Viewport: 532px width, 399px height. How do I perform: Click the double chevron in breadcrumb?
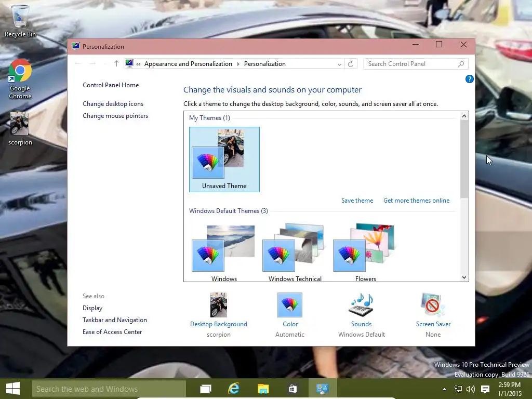(x=138, y=64)
